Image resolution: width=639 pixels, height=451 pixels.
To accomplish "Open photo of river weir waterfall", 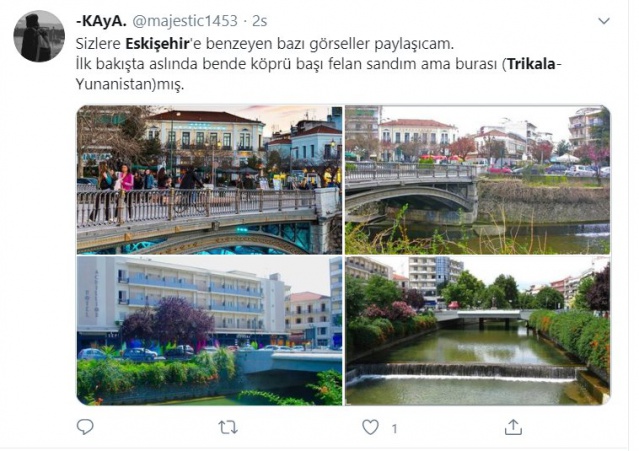I will (478, 331).
